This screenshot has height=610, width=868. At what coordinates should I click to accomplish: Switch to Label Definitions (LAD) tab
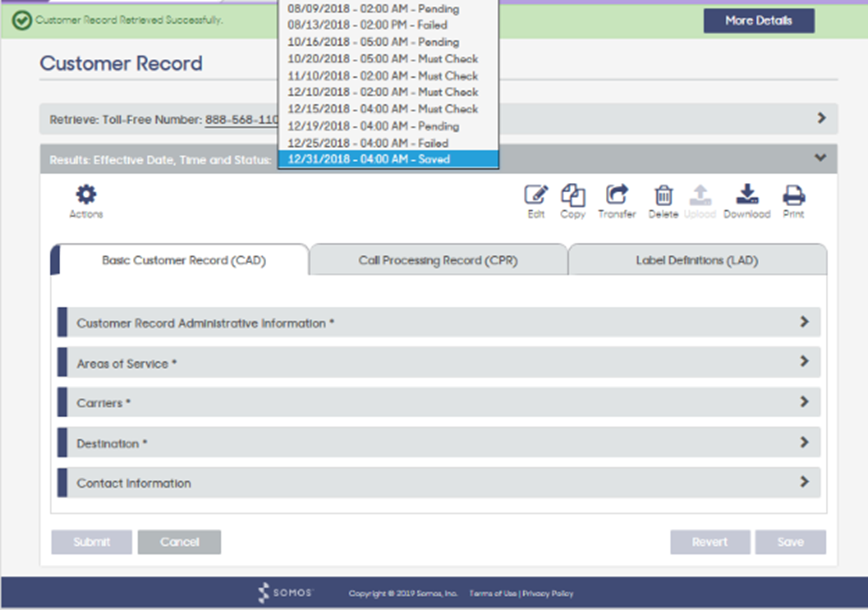point(697,260)
